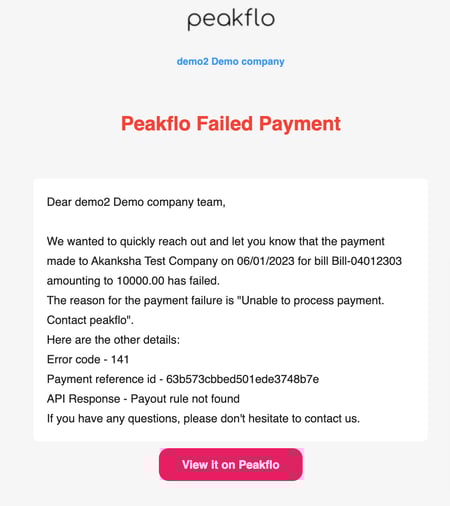Open the demo2 Demo company link
This screenshot has height=506, width=450.
pos(231,62)
